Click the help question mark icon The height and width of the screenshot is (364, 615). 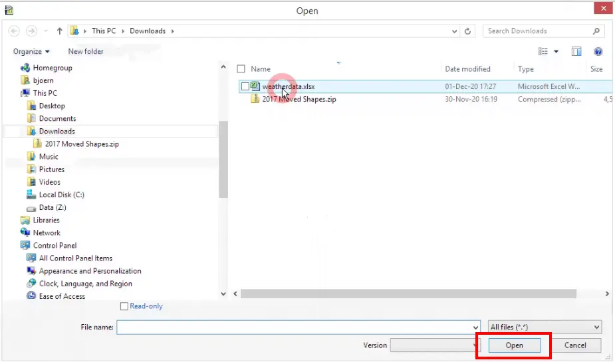tap(598, 51)
